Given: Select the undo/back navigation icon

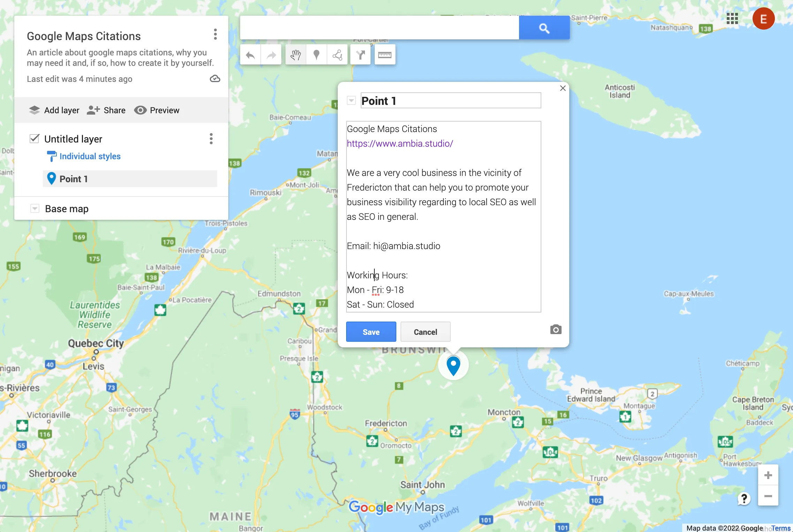Looking at the screenshot, I should click(x=251, y=55).
